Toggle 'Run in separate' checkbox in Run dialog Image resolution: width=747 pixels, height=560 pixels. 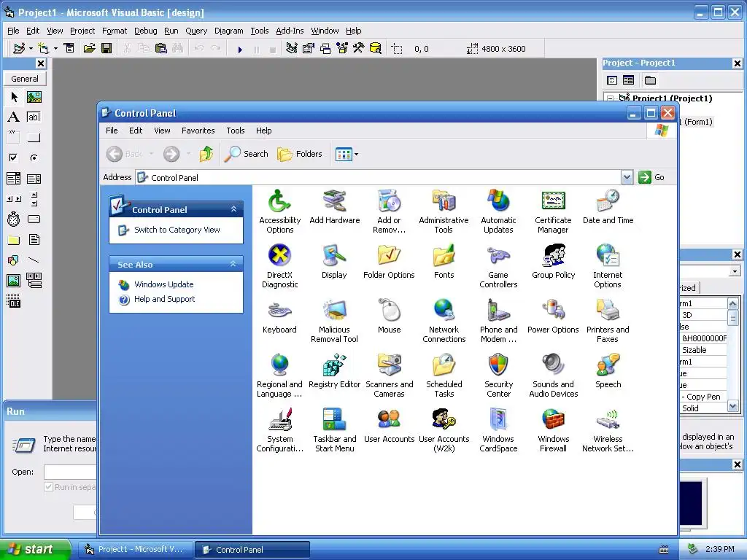click(48, 486)
